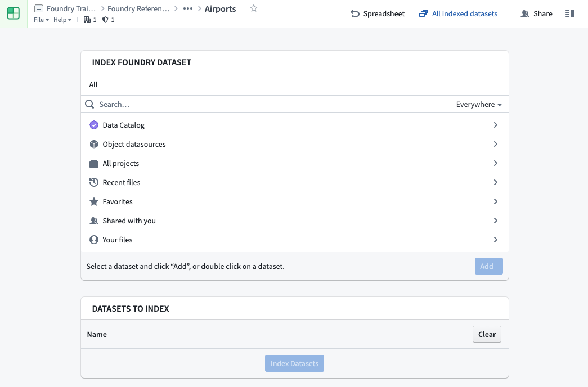Expand All projects with its chevron
Image resolution: width=588 pixels, height=387 pixels.
tap(495, 163)
